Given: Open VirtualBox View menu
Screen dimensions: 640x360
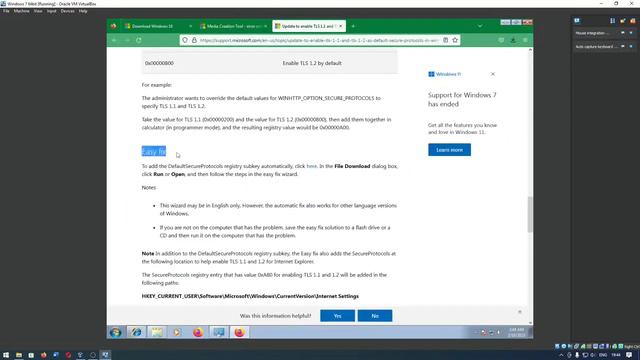Looking at the screenshot, I should coord(38,11).
